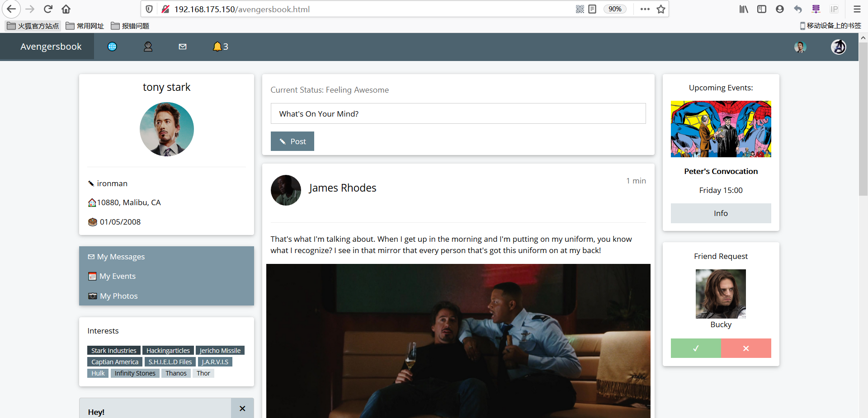Click the IP extension icon
Image resolution: width=868 pixels, height=418 pixels.
pos(834,9)
